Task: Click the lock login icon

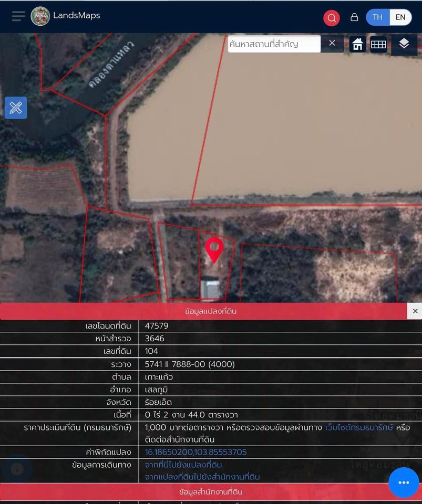Action: (x=354, y=17)
